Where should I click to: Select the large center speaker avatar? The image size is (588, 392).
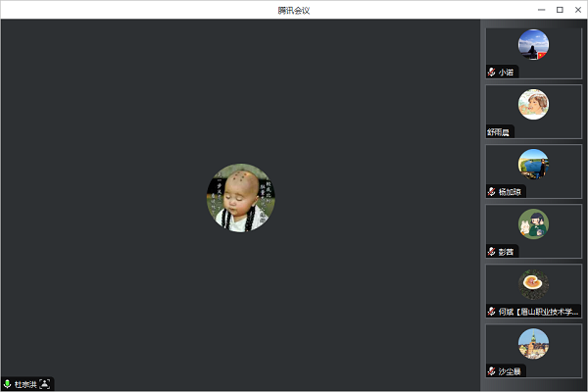click(x=241, y=197)
